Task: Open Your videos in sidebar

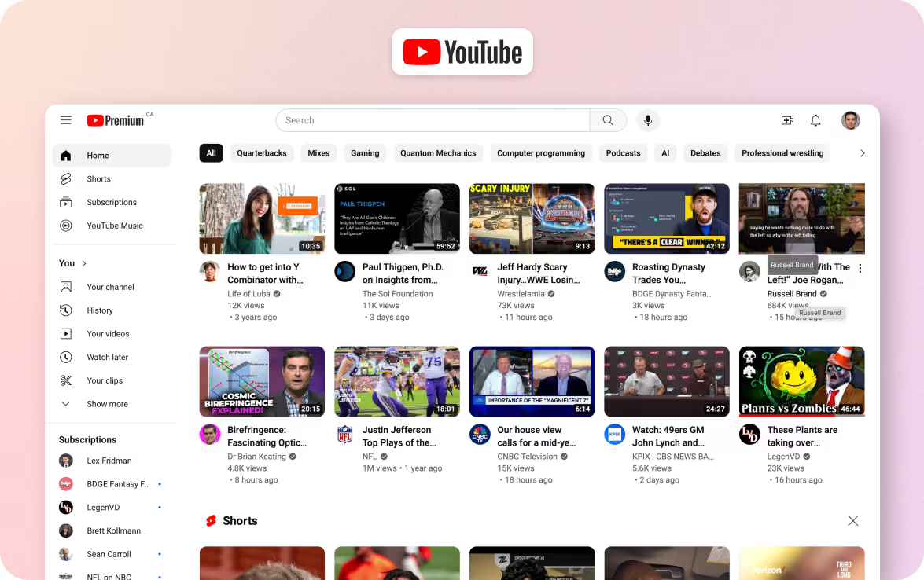Action: pyautogui.click(x=112, y=334)
